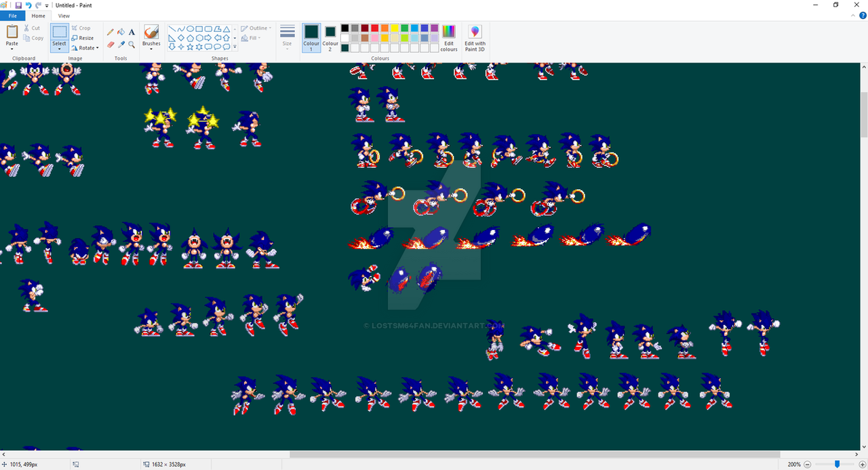
Task: Open the Select dropdown options
Action: 60,50
